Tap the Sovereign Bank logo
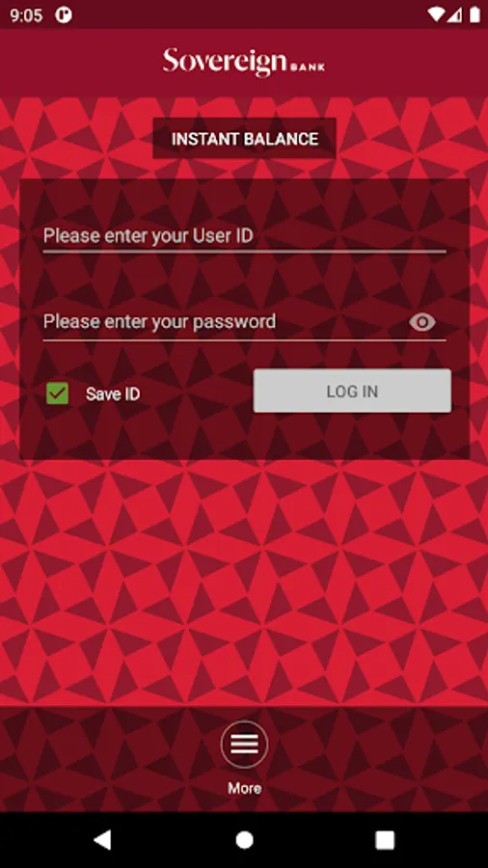 coord(244,63)
